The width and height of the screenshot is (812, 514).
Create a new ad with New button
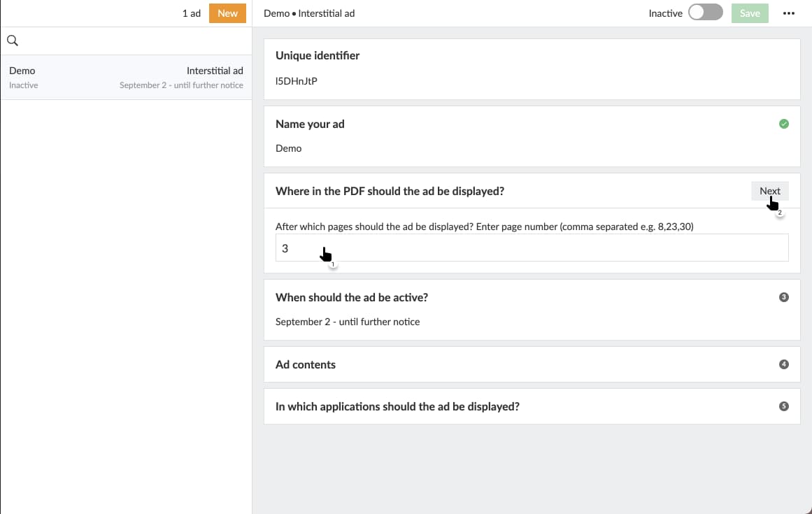point(227,13)
